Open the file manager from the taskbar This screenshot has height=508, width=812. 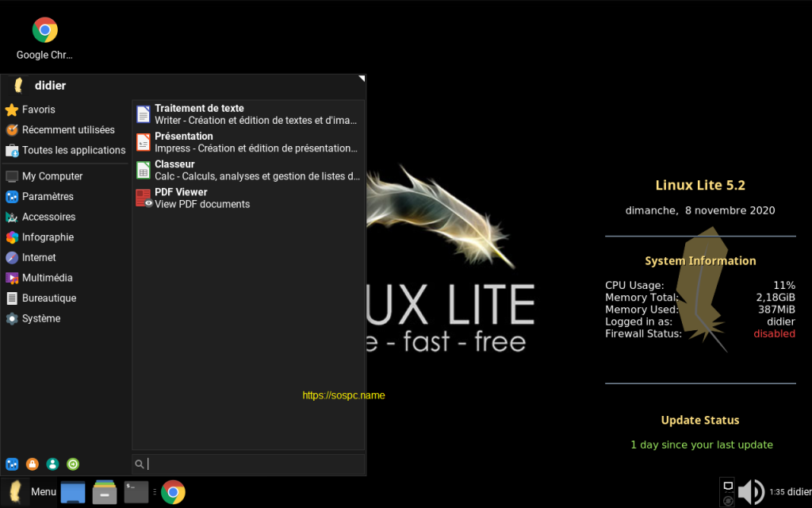(105, 492)
